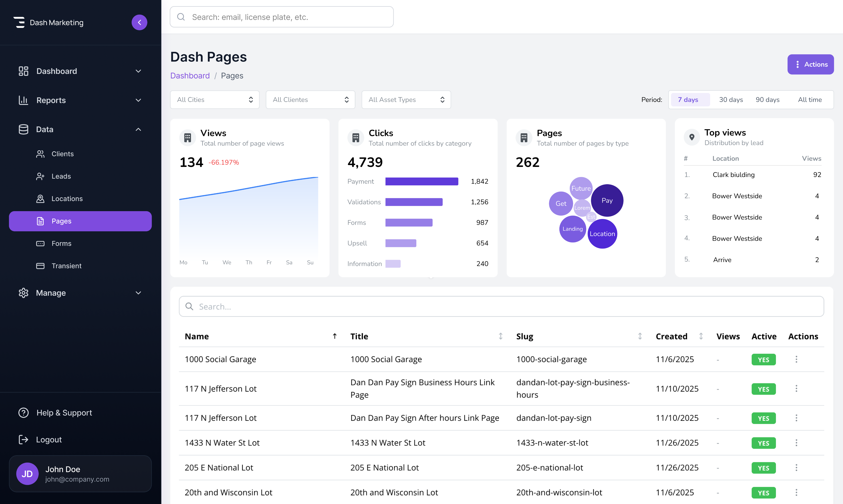Open row actions for 1000 Social Garage
The height and width of the screenshot is (504, 843).
796,359
